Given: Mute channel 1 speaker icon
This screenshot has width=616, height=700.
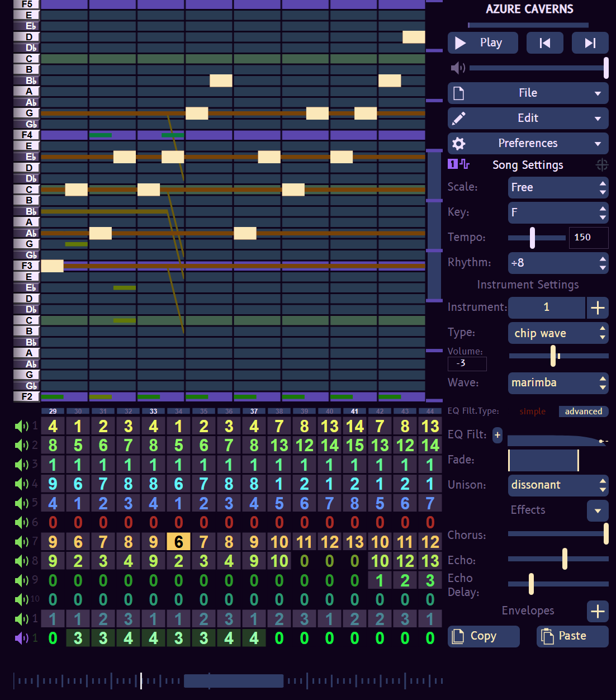Looking at the screenshot, I should point(21,427).
